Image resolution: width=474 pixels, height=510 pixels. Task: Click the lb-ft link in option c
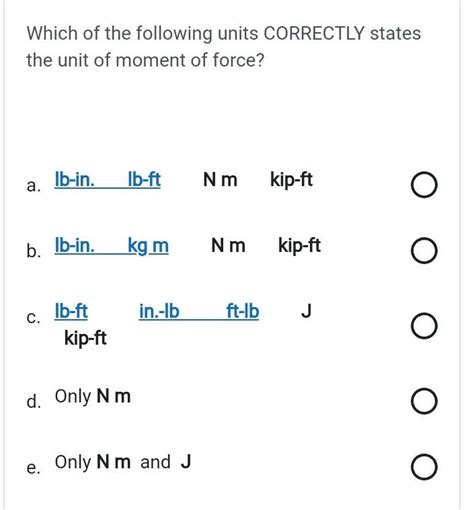coord(71,312)
